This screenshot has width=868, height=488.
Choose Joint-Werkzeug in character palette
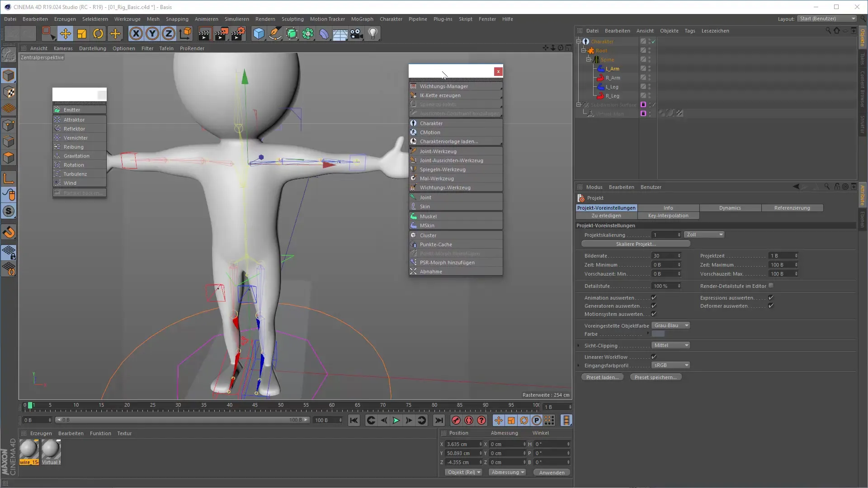(456, 151)
